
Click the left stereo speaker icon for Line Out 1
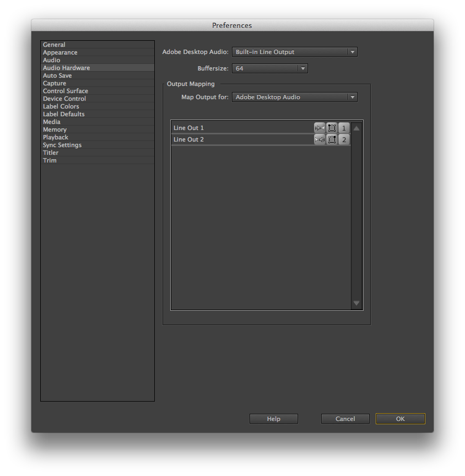tap(320, 128)
